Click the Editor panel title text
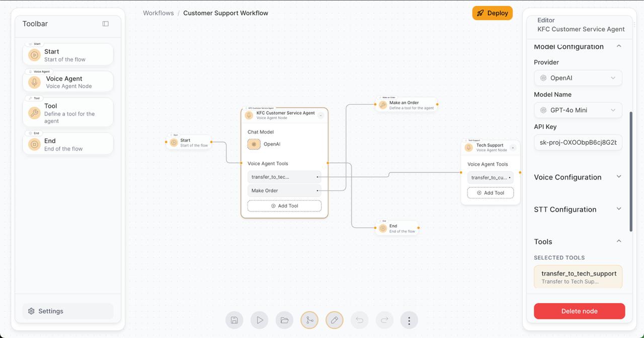This screenshot has height=338, width=644. coord(546,20)
